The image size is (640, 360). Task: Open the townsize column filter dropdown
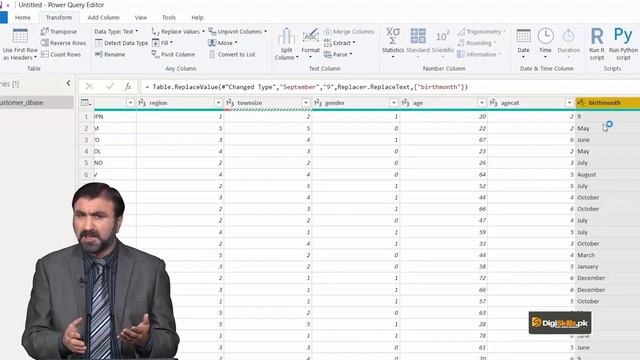click(x=306, y=103)
